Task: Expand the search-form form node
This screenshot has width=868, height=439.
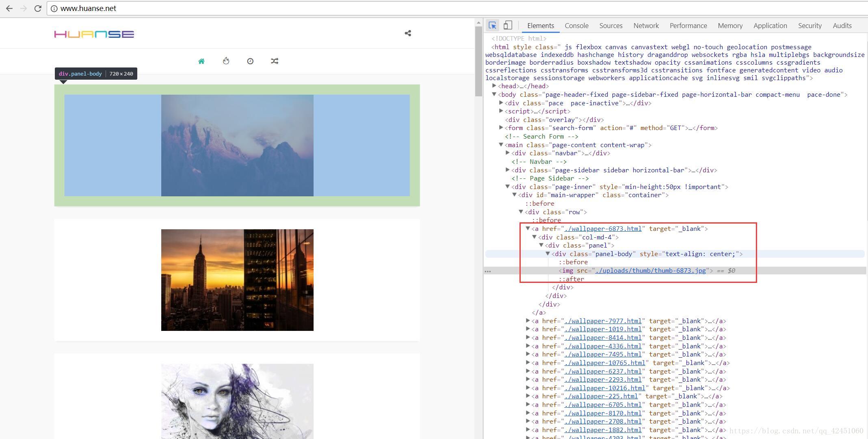Action: (501, 128)
